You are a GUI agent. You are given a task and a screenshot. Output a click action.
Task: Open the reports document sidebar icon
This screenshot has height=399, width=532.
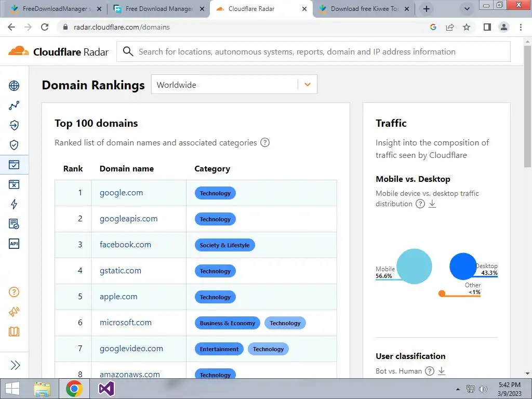(x=14, y=224)
